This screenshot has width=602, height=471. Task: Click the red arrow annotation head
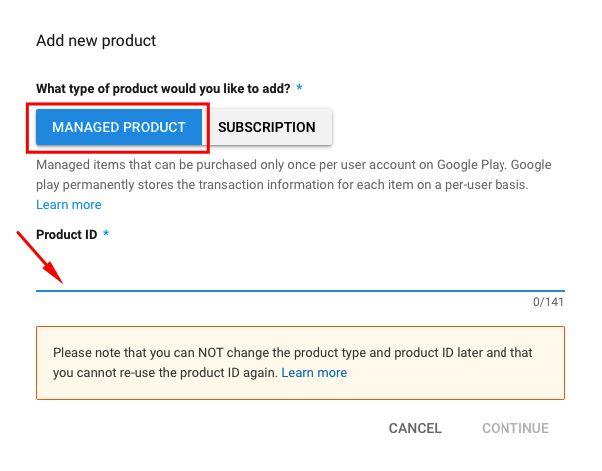(54, 273)
